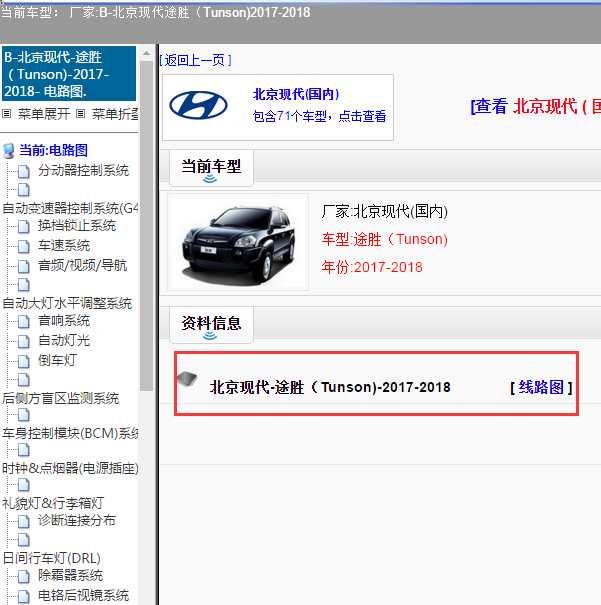Image resolution: width=601 pixels, height=605 pixels.
Task: Click page icon beside 除霜器系统
Action: pyautogui.click(x=24, y=576)
